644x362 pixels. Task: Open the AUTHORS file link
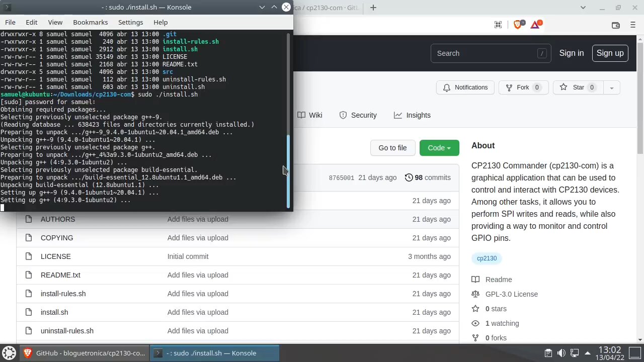[x=58, y=219]
